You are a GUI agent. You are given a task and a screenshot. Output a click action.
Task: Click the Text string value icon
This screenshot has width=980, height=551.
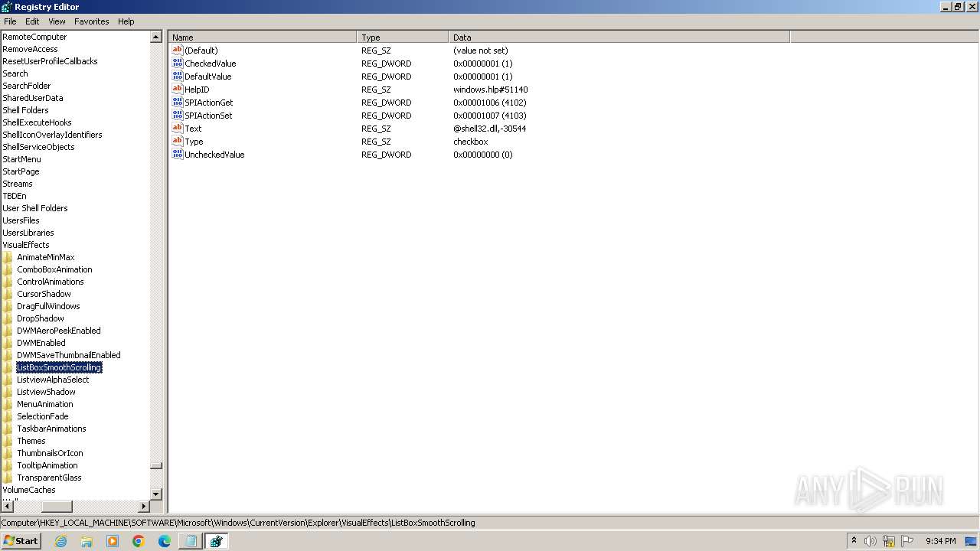click(x=178, y=129)
